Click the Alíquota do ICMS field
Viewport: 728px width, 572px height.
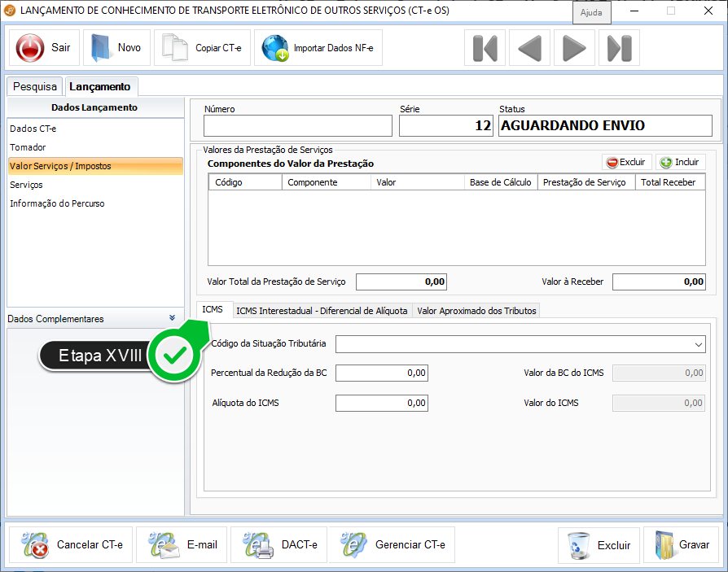click(x=381, y=403)
